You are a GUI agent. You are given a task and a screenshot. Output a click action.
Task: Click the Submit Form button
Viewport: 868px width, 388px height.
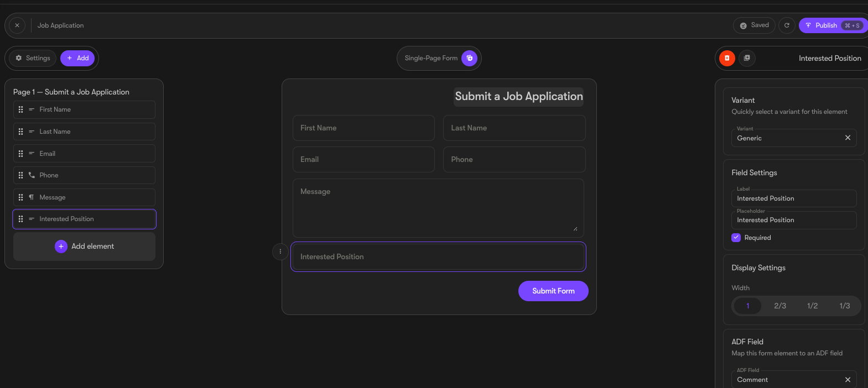click(x=553, y=291)
